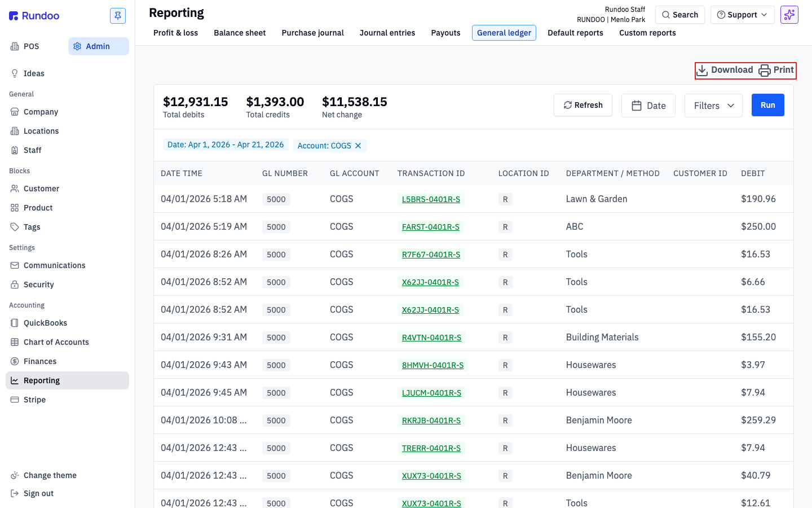Open the Profit & loss tab
812x508 pixels.
pos(175,33)
